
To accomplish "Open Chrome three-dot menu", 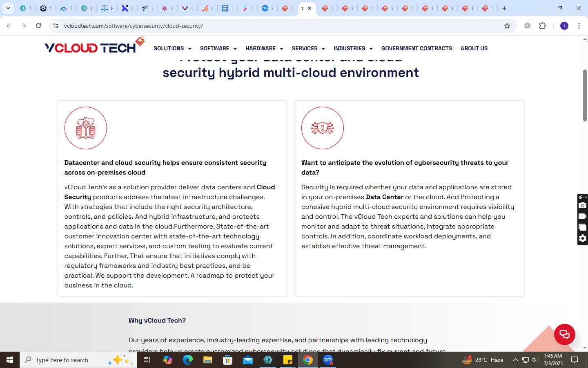I will click(579, 26).
